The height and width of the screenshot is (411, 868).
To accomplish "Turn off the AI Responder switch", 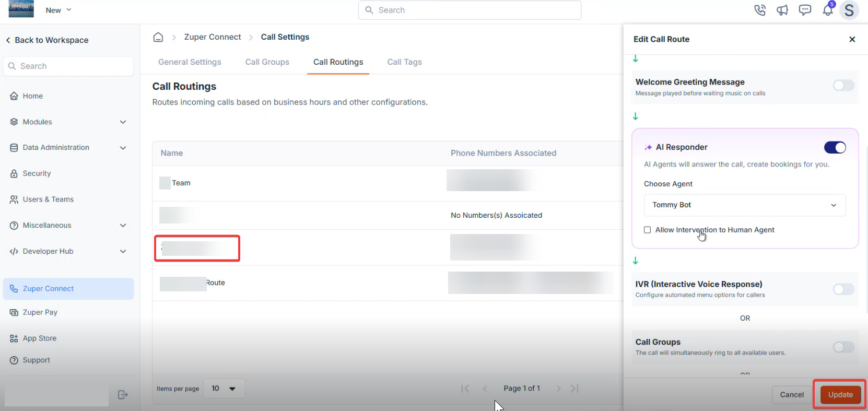I will [835, 148].
